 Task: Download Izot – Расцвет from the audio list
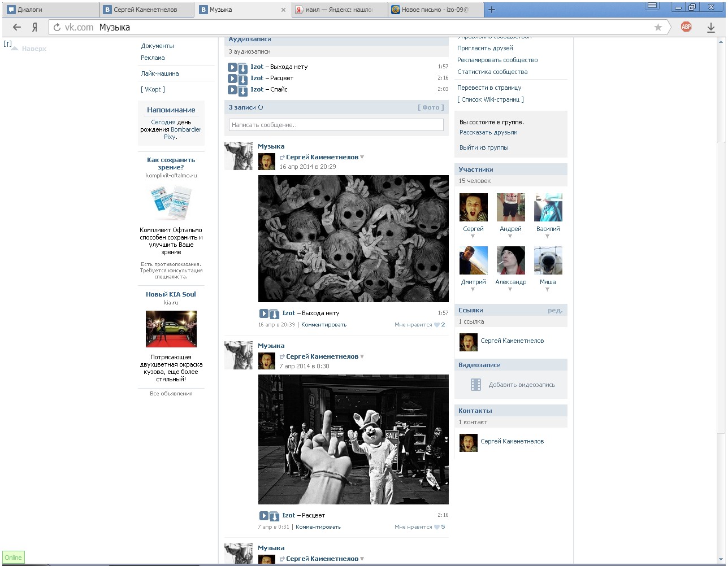pyautogui.click(x=242, y=79)
